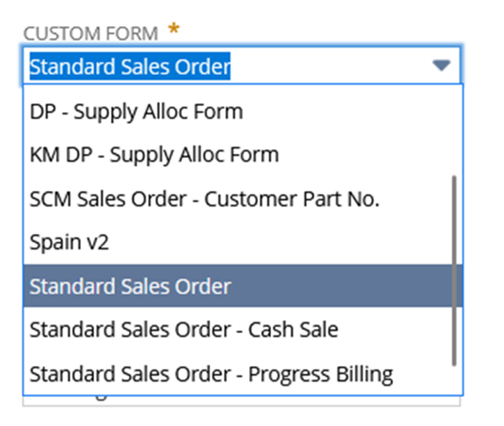Choose KM DP - Supply Alloc Form
Viewport: 504px width, 426px height.
click(x=243, y=155)
